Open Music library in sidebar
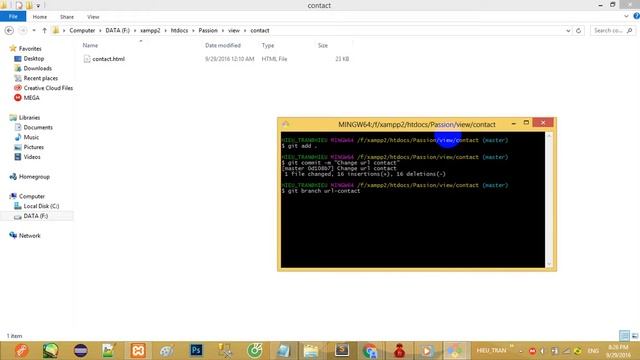The image size is (640, 360). [31, 137]
